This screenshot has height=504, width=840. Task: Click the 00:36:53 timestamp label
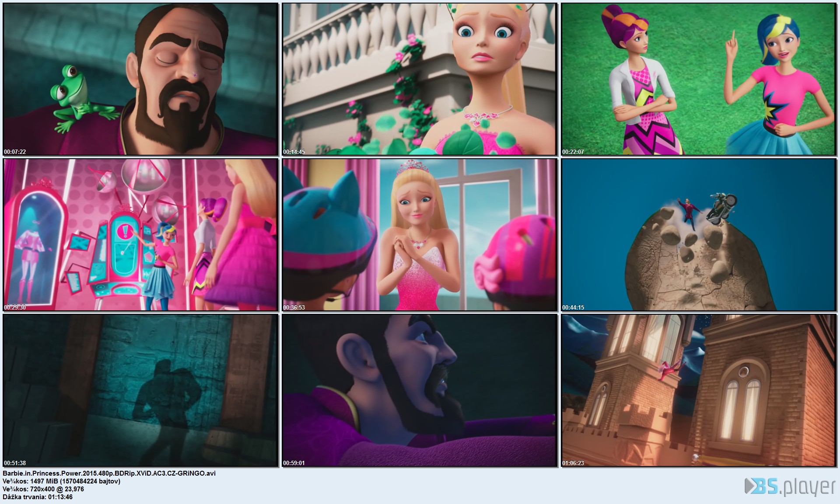coord(294,307)
